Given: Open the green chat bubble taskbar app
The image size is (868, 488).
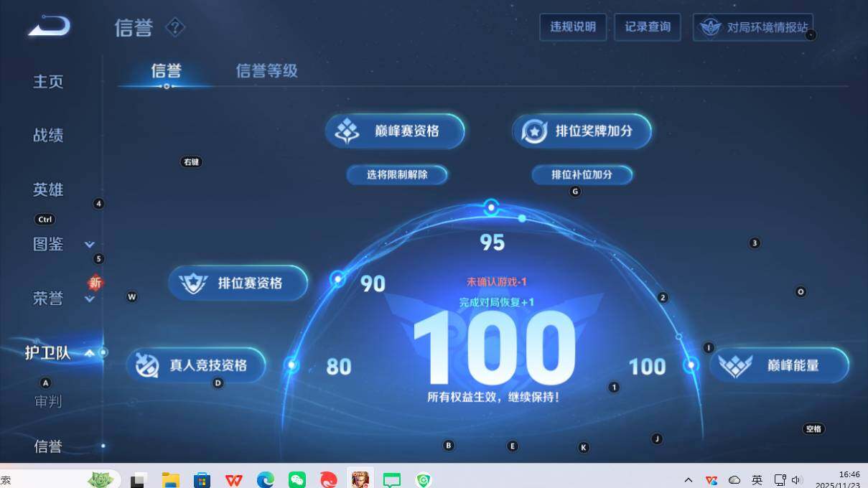Looking at the screenshot, I should click(x=392, y=480).
